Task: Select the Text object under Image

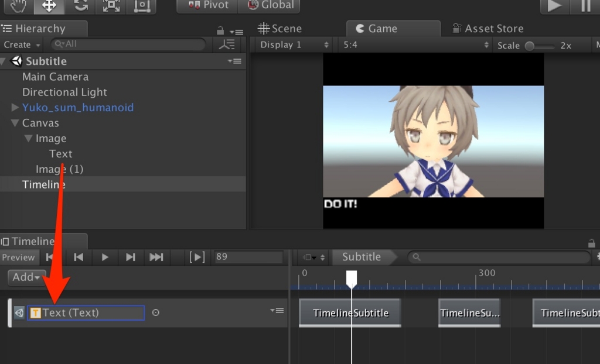Action: coord(60,154)
